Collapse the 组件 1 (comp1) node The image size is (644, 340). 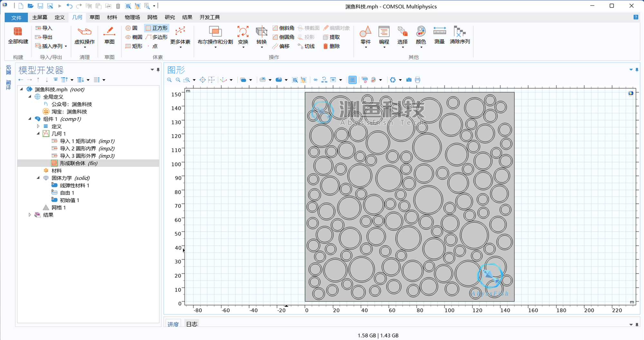tap(30, 119)
